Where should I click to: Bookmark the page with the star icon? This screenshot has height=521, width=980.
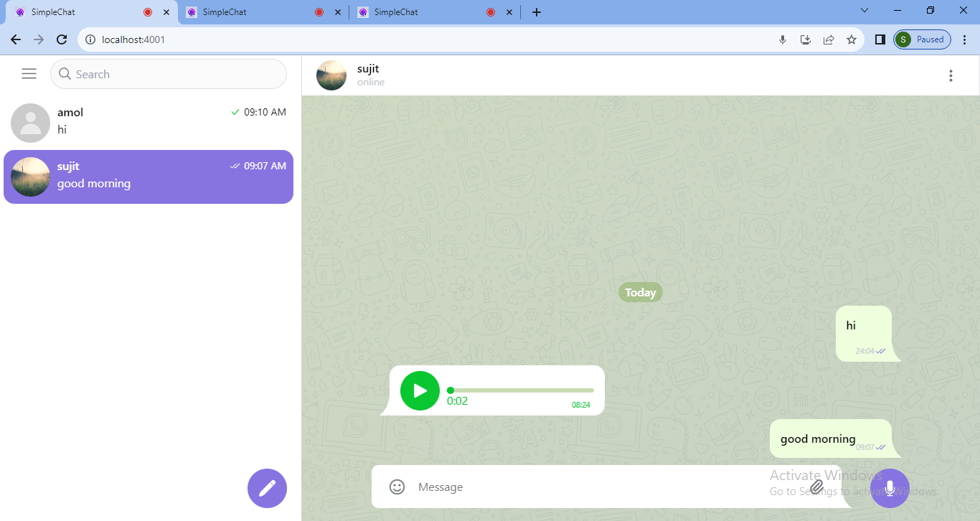point(852,39)
